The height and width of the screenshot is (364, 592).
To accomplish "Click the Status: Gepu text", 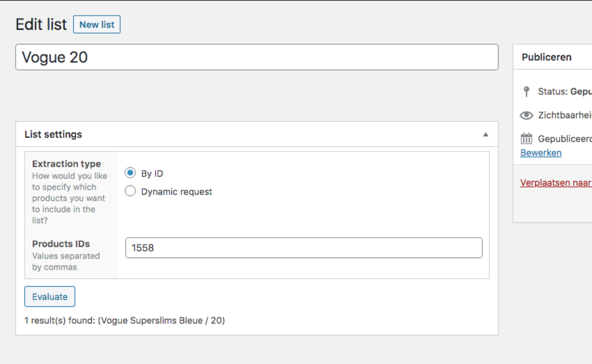I will click(x=565, y=92).
